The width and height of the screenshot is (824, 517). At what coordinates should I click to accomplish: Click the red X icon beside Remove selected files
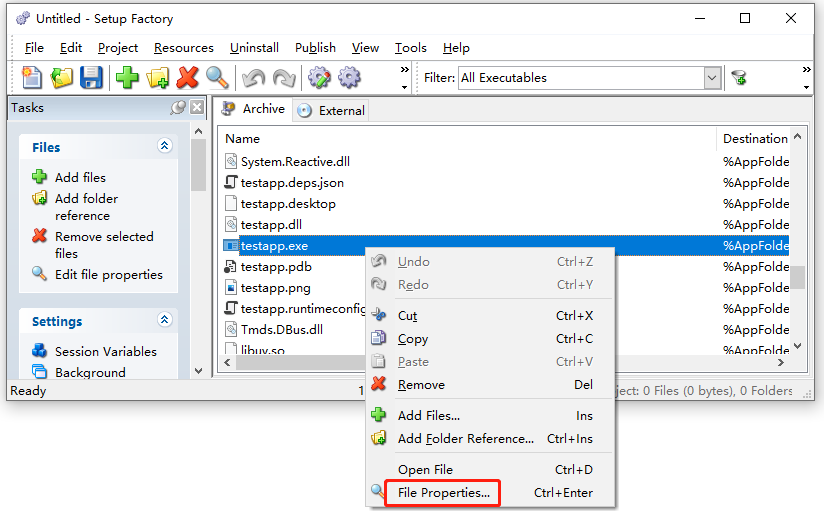(x=39, y=235)
